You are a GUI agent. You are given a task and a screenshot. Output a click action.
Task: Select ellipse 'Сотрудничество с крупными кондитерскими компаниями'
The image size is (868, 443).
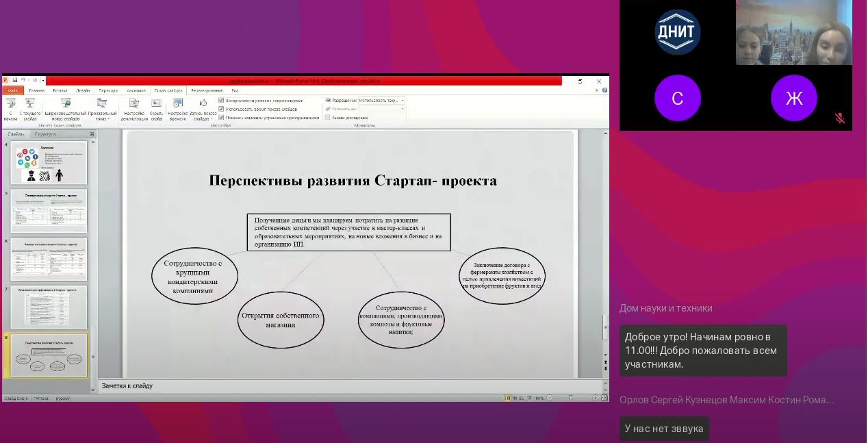[x=195, y=276]
